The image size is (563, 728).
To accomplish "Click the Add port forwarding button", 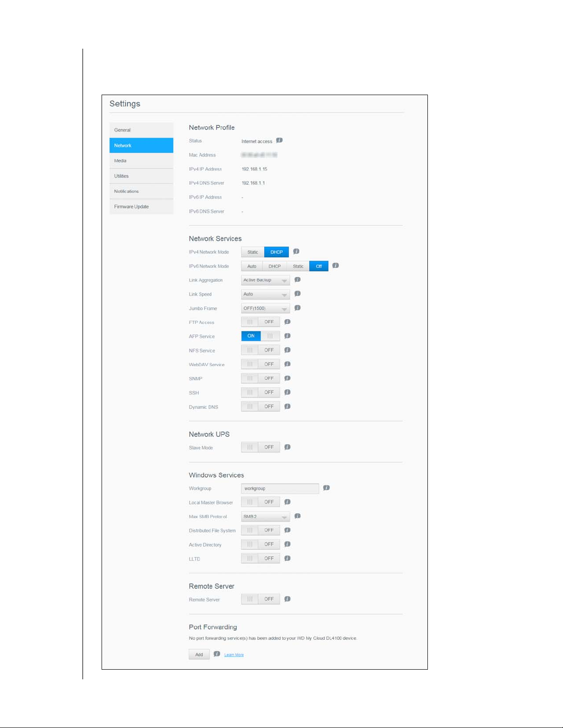I will (x=199, y=655).
